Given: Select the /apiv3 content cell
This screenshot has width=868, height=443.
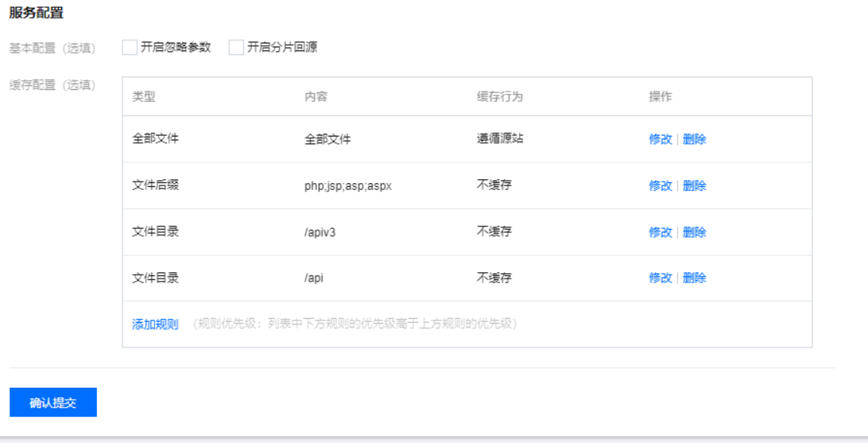Looking at the screenshot, I should 319,232.
